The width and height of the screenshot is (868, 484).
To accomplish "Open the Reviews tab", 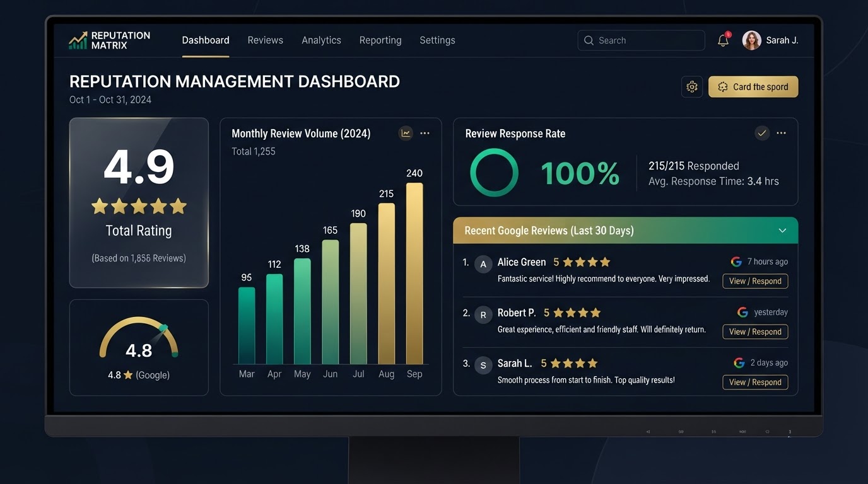I will (x=266, y=40).
